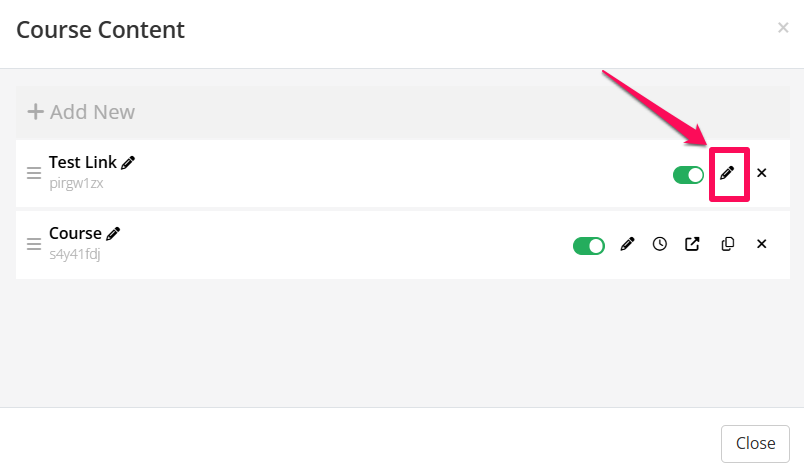Duplicate the Course item
The image size is (804, 475).
pyautogui.click(x=727, y=244)
